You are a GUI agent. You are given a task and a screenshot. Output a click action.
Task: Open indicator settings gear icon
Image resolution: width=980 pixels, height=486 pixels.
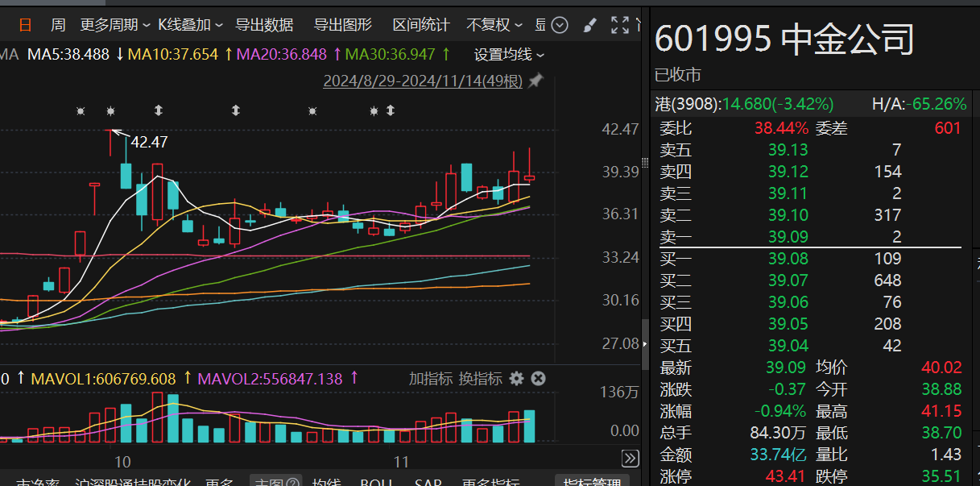pos(516,379)
